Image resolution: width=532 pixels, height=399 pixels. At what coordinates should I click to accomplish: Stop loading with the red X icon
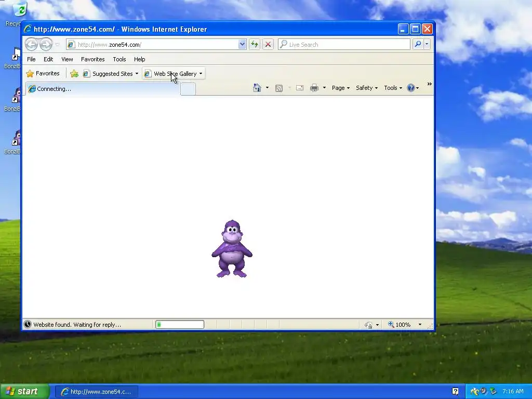pyautogui.click(x=268, y=45)
